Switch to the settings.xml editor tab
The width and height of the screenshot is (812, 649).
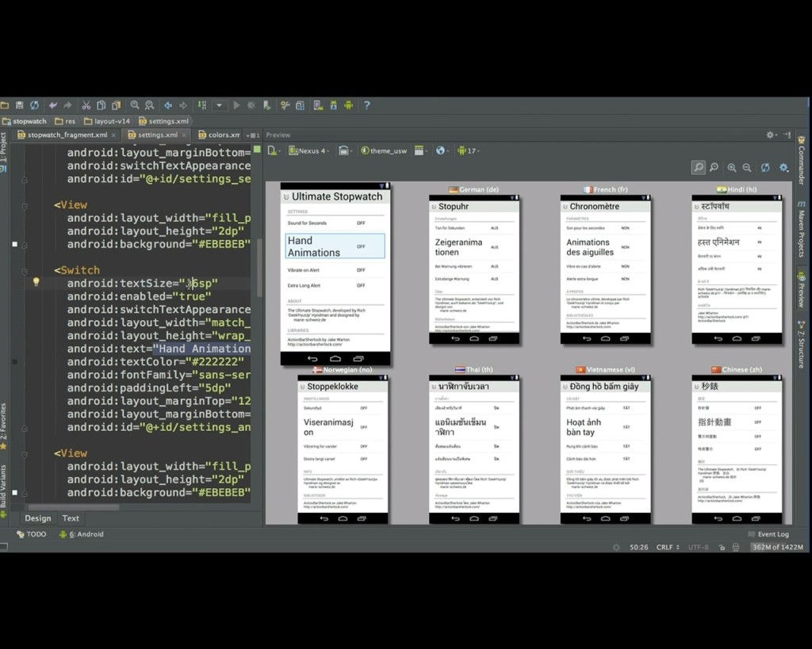click(157, 135)
